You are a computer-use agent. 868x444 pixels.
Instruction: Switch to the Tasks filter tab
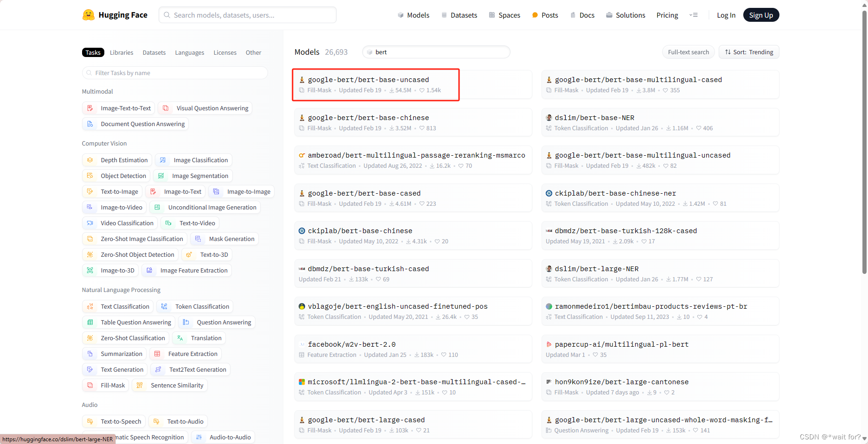pos(93,52)
